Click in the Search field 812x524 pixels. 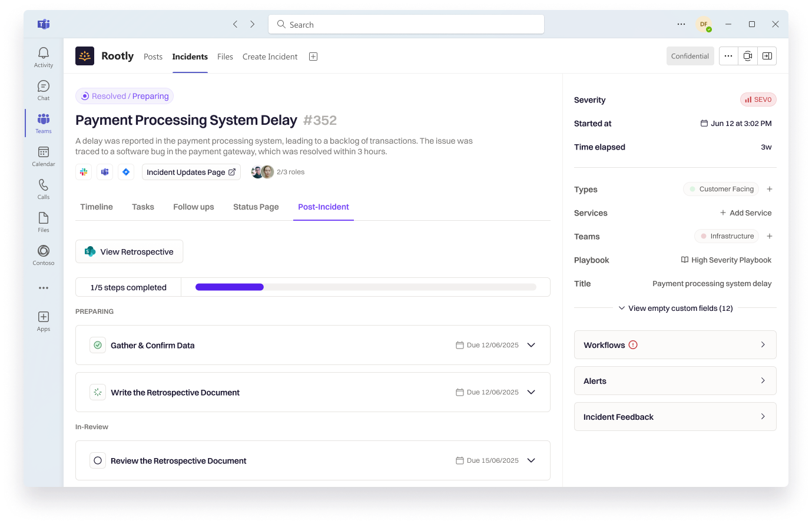click(x=406, y=24)
